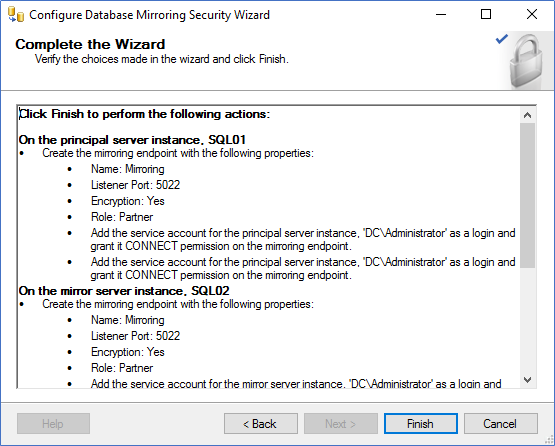
Task: Click scrollbar track below the thumb
Action: [x=527, y=320]
